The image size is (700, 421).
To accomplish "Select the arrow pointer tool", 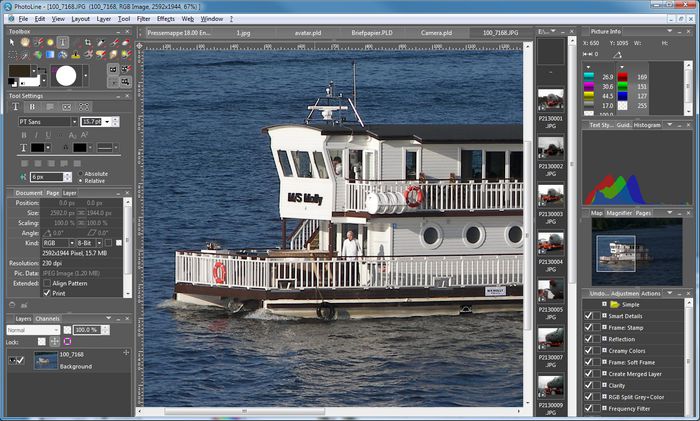I will tap(13, 43).
